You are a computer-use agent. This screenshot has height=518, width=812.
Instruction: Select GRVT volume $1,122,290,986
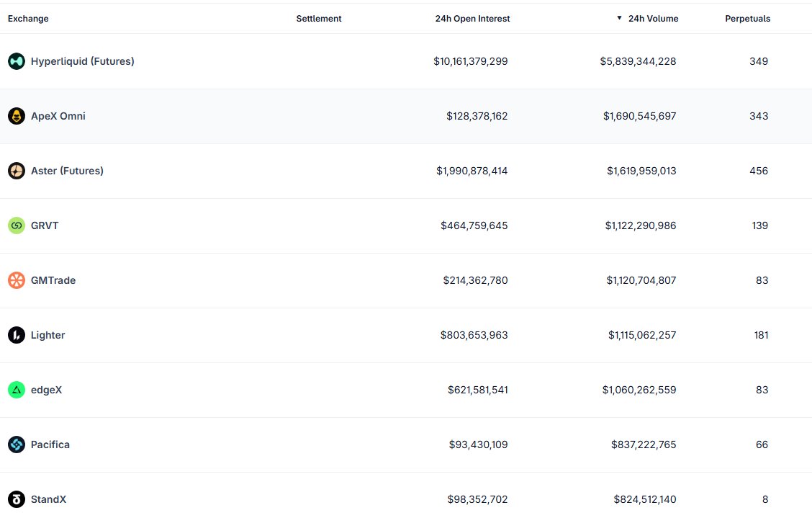(x=641, y=225)
